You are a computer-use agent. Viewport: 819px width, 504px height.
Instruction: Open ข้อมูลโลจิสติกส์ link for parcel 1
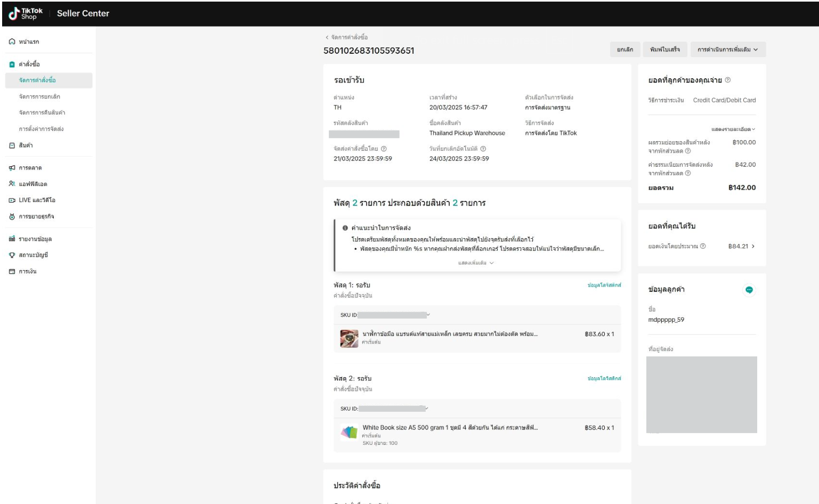click(604, 285)
